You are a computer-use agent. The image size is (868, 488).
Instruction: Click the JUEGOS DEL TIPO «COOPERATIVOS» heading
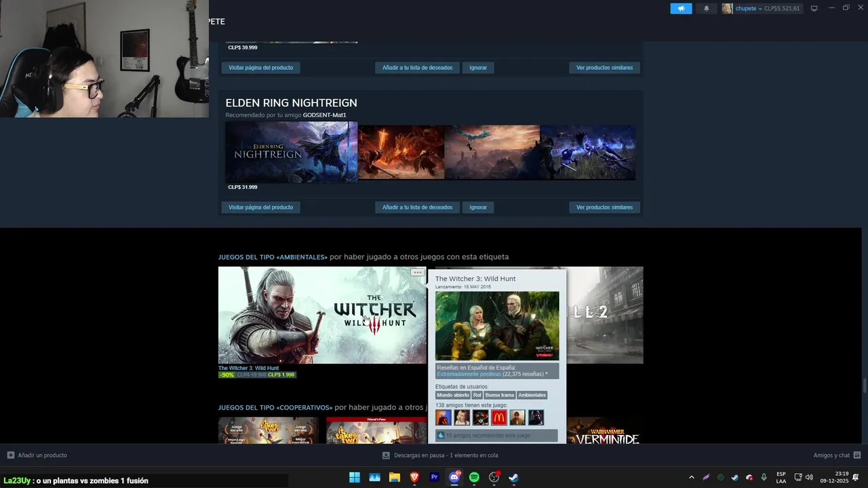(x=275, y=407)
